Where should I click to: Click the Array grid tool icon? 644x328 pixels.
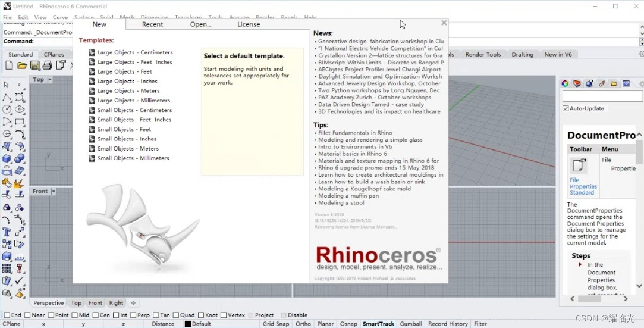pyautogui.click(x=7, y=268)
